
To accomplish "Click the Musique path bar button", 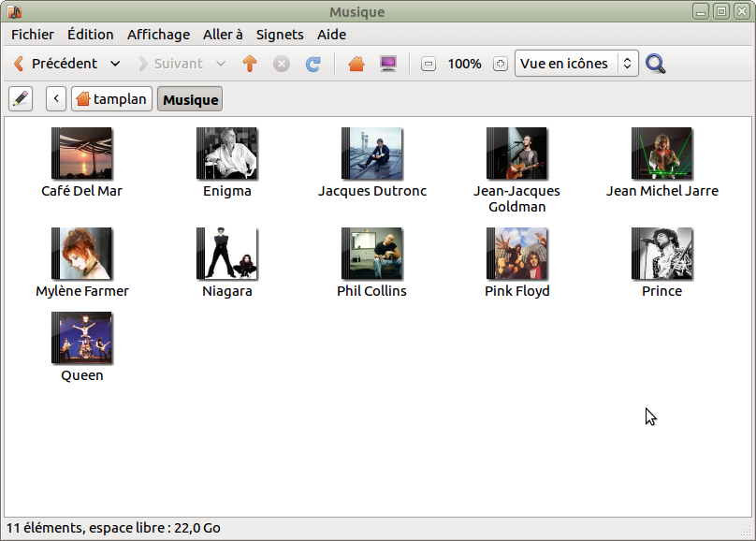I will point(190,99).
